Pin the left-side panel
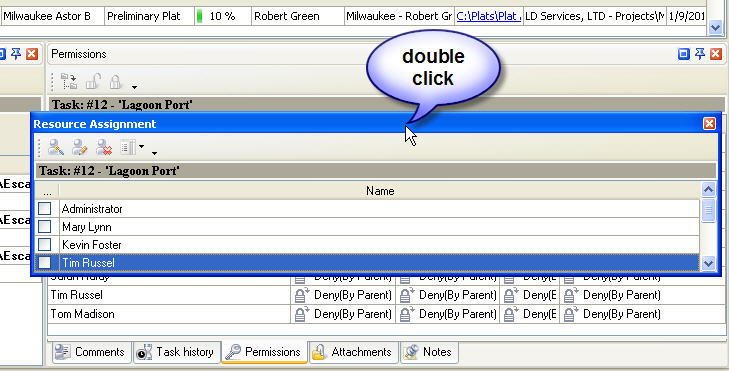Viewport: 729px width, 371px height. [x=16, y=54]
